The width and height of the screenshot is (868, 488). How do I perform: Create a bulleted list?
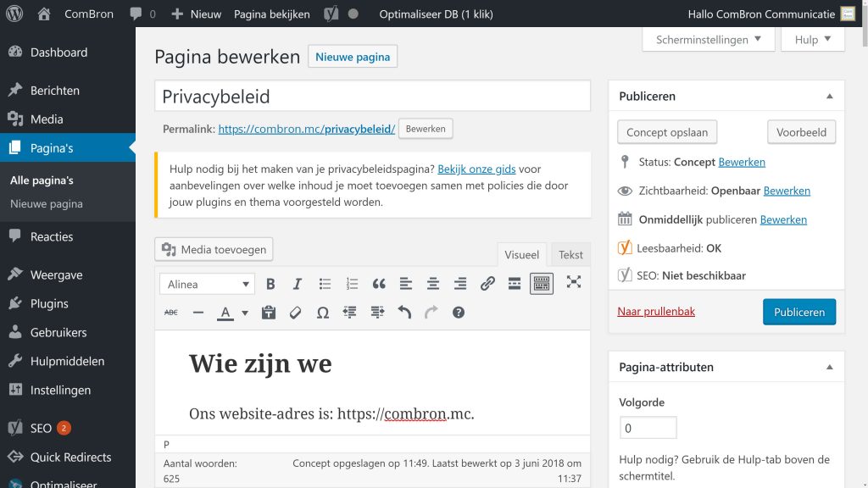tap(325, 284)
